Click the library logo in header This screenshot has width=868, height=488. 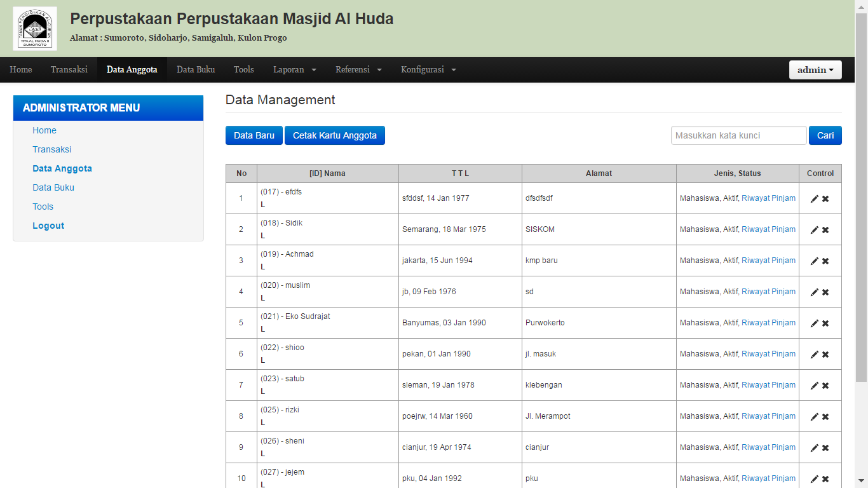point(35,29)
